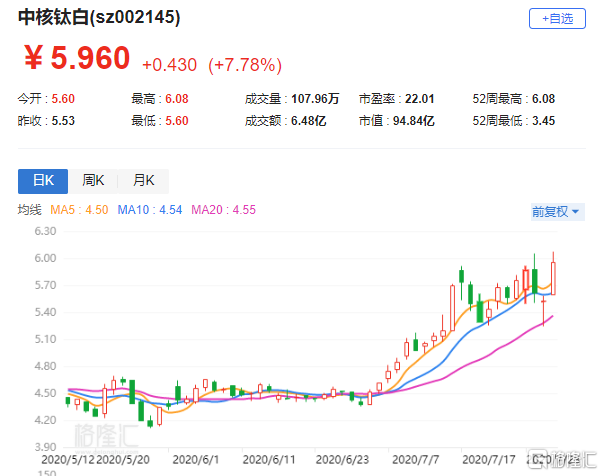Click the MA10 : 4.54 indicator label
Viewport: 603px width, 476px height.
click(150, 210)
